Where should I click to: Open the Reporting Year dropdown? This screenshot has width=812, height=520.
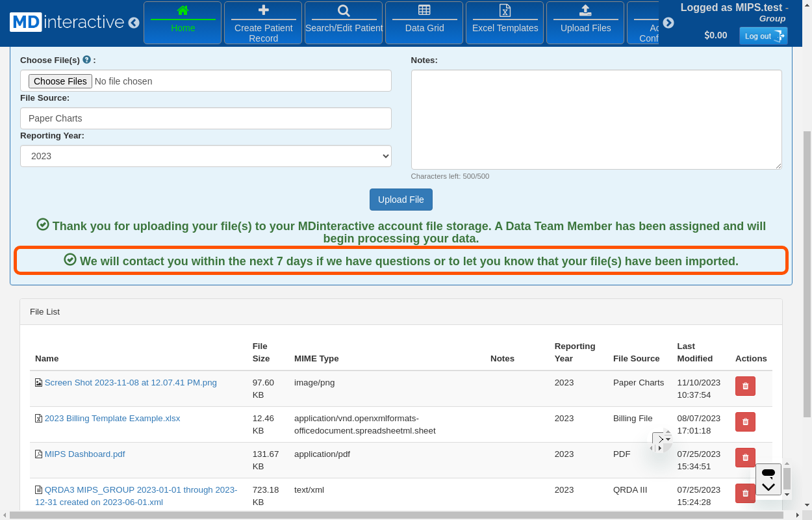(x=206, y=156)
